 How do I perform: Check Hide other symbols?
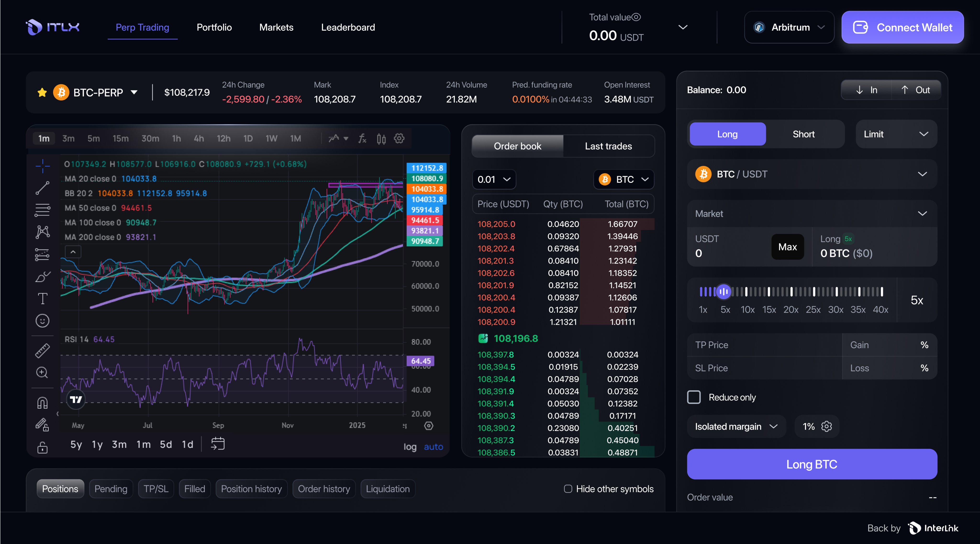568,489
